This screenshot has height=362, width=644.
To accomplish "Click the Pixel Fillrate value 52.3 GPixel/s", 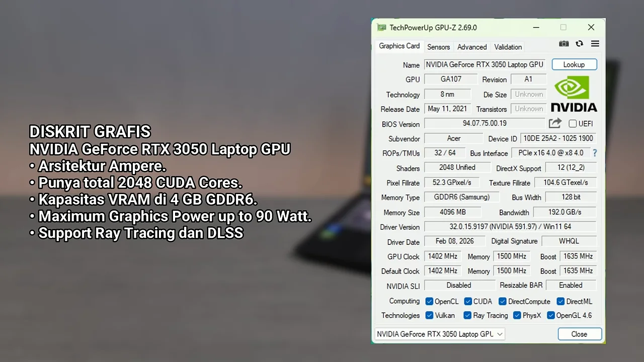I will (452, 183).
